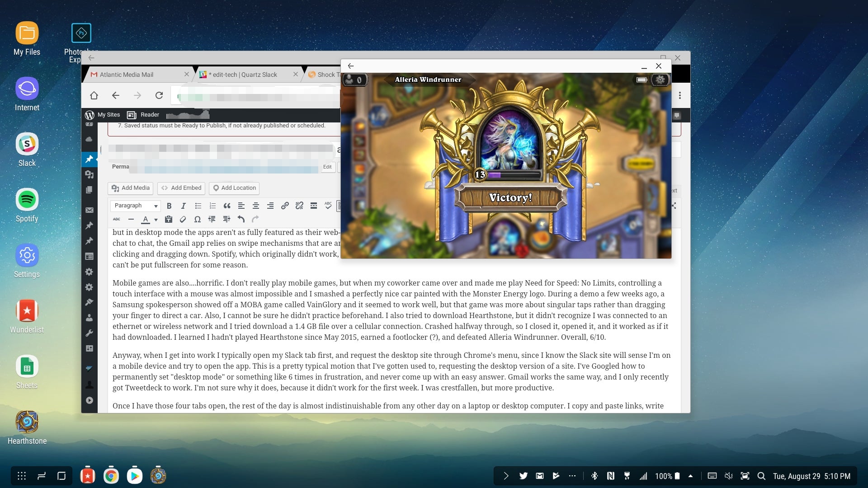868x488 pixels.
Task: Open Hearthstone settings gear in game window
Action: click(660, 80)
